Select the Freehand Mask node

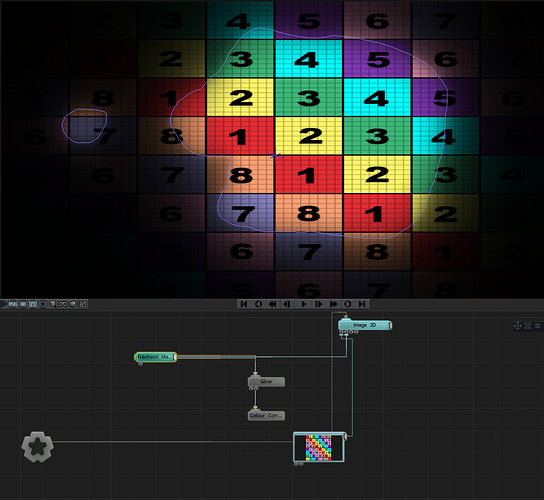tap(155, 357)
